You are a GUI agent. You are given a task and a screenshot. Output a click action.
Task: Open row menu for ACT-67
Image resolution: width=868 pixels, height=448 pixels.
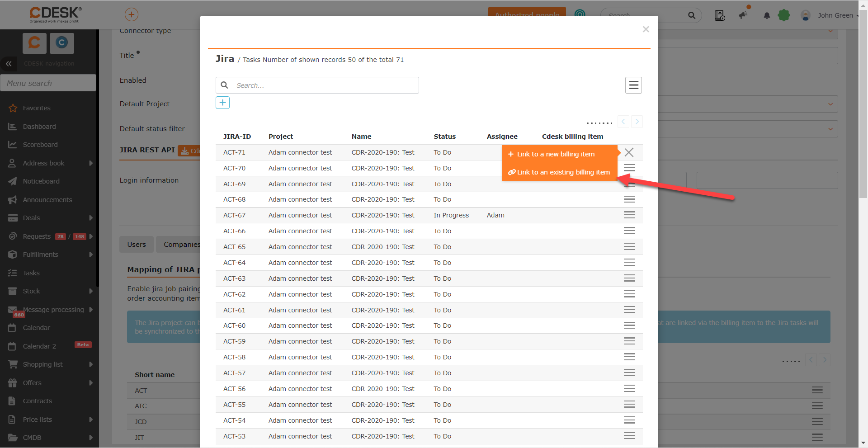[629, 215]
